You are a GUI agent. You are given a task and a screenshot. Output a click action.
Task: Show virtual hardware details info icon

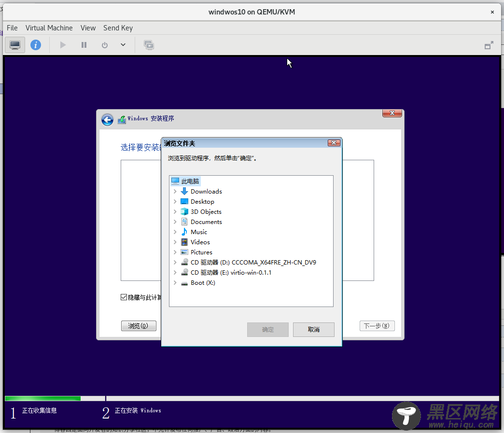point(36,45)
